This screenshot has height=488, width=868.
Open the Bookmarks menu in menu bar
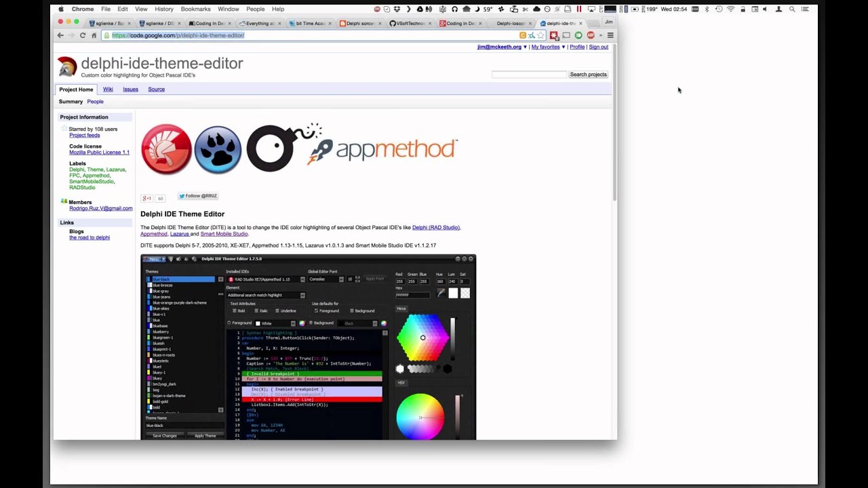tap(195, 9)
